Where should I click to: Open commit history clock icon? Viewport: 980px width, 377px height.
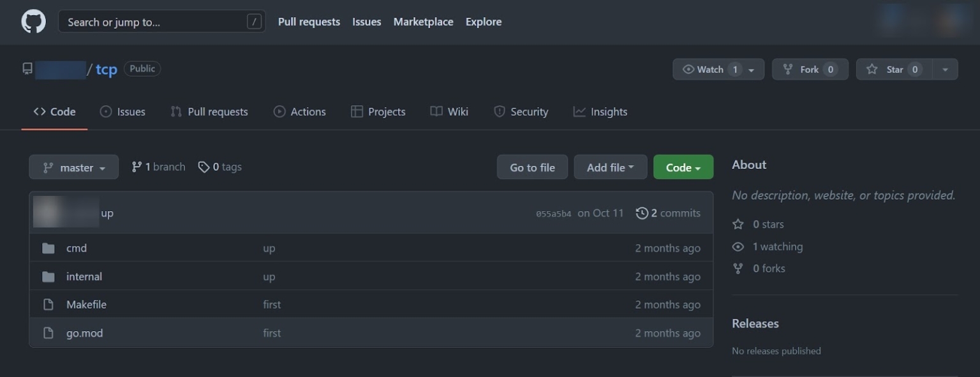coord(642,213)
